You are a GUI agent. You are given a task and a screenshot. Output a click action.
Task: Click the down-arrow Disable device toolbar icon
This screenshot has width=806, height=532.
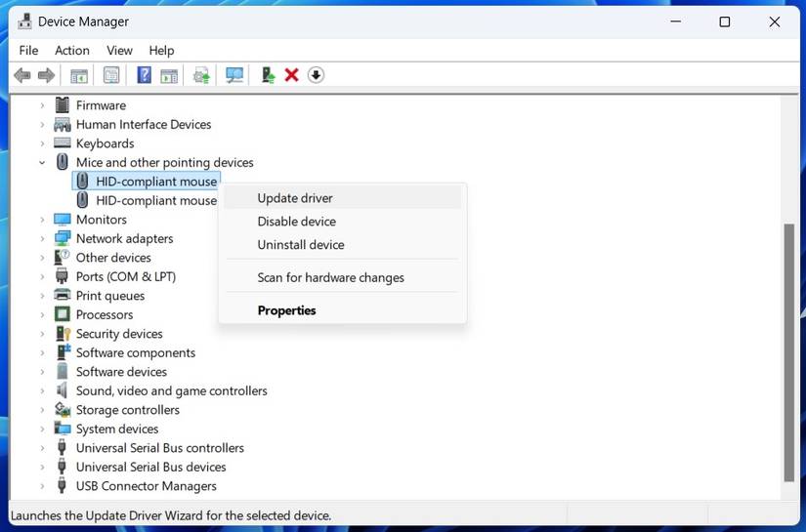[x=316, y=75]
